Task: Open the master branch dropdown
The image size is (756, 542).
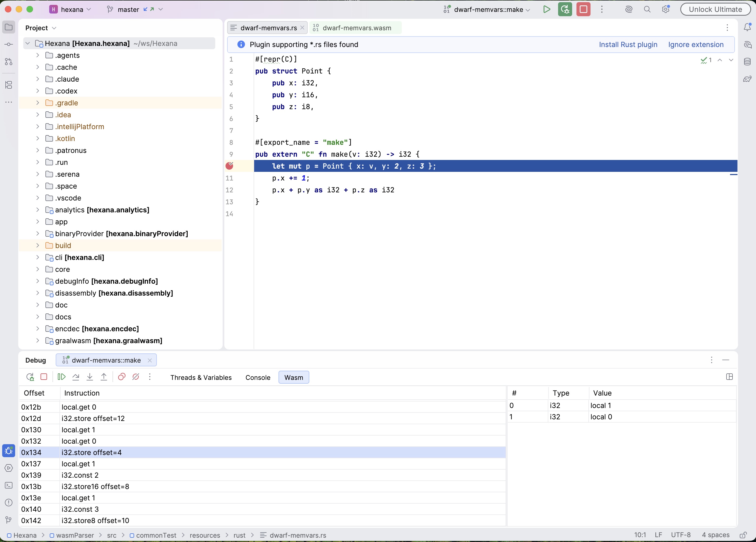Action: pyautogui.click(x=135, y=9)
